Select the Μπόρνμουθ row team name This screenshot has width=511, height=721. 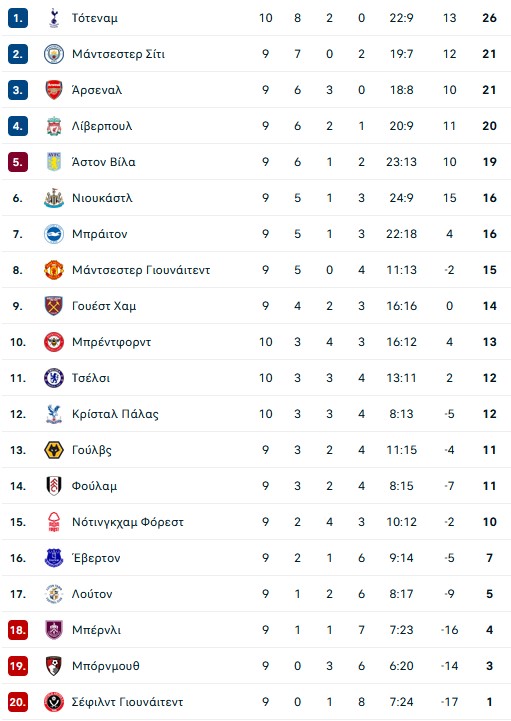pyautogui.click(x=105, y=666)
